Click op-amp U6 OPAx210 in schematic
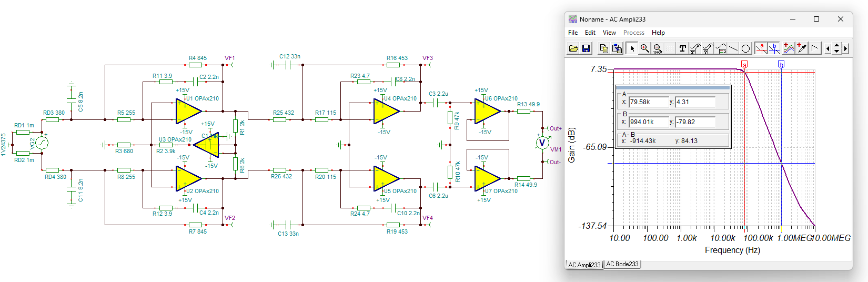The width and height of the screenshot is (868, 282). click(488, 111)
